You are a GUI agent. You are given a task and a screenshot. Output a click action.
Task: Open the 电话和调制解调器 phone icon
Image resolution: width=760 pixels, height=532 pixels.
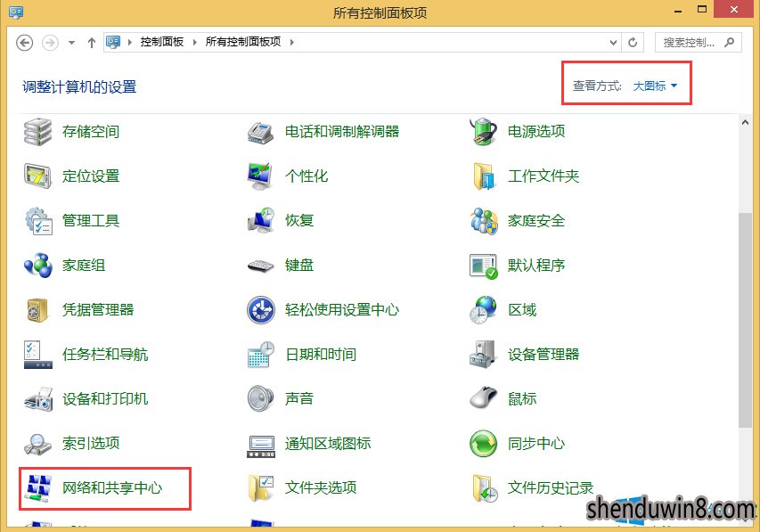coord(261,131)
